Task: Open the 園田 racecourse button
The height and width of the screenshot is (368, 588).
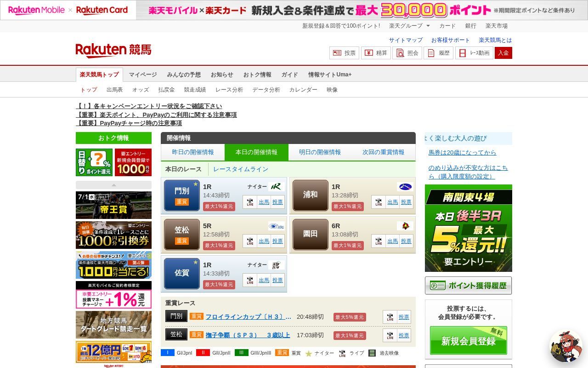Action: tap(311, 234)
